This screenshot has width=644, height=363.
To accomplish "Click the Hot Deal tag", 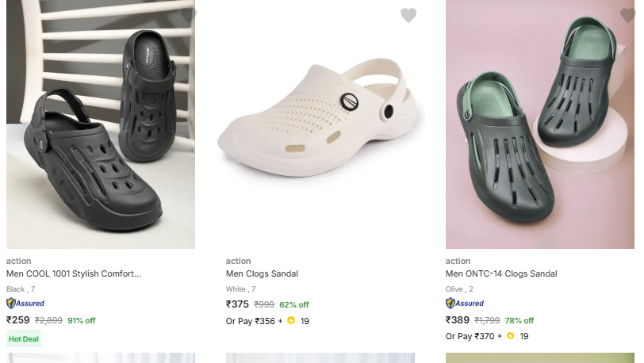I will coord(24,338).
